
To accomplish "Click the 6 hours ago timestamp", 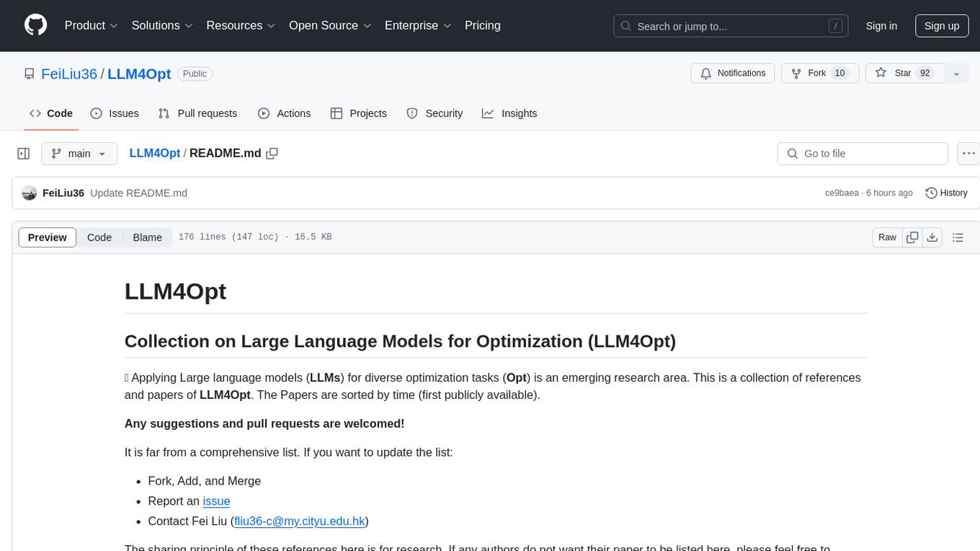I will pyautogui.click(x=889, y=193).
